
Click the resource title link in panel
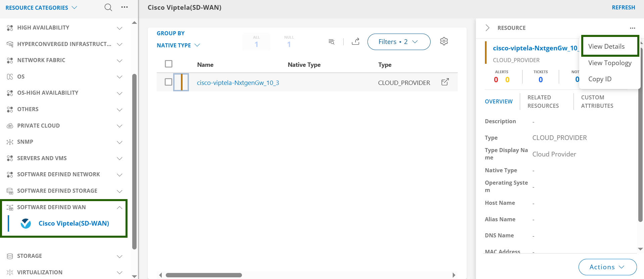point(536,48)
